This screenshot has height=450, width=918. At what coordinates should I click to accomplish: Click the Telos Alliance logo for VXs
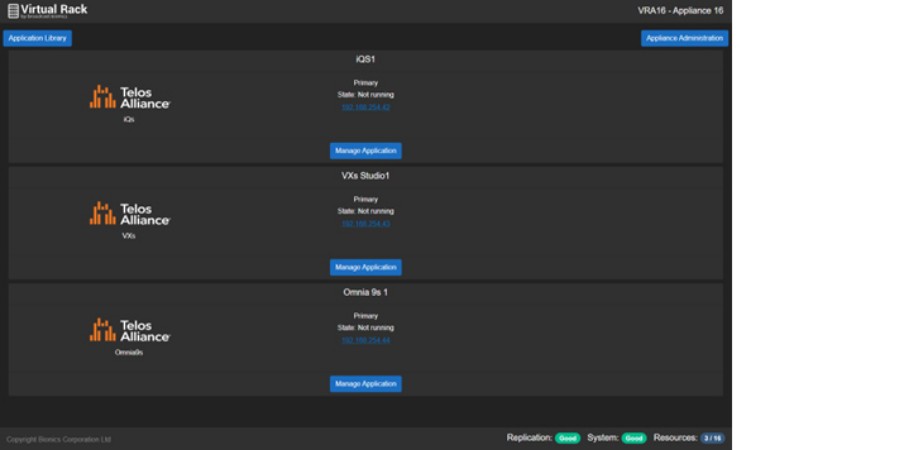tap(130, 214)
